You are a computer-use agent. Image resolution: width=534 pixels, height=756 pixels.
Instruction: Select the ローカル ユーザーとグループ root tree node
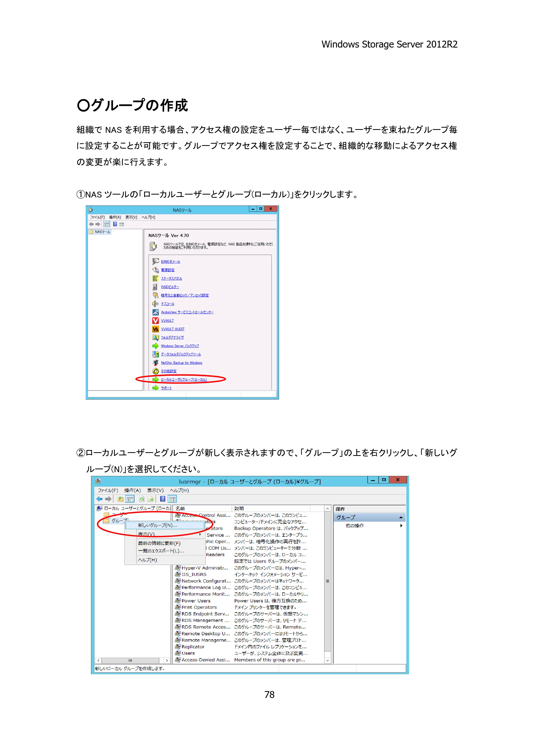[133, 508]
